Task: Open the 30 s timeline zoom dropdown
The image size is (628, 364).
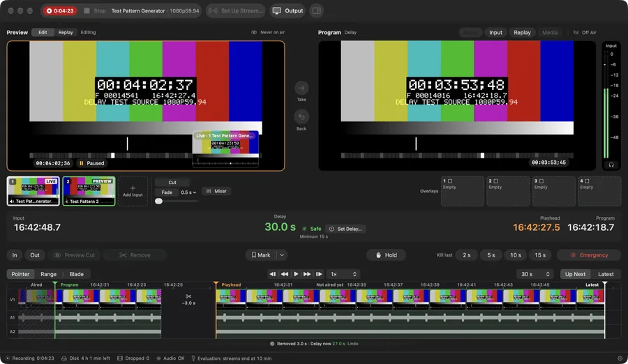Action: tap(535, 274)
